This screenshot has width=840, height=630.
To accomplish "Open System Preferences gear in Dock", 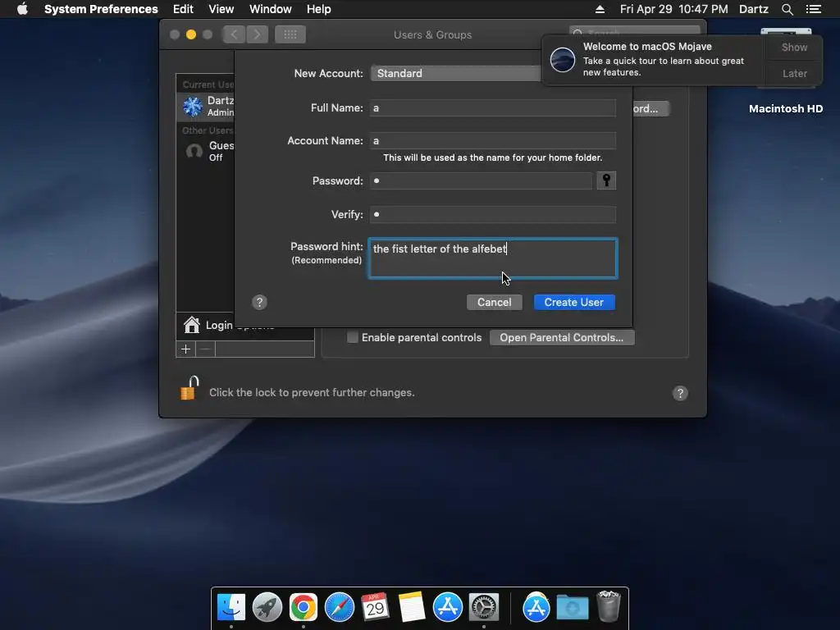I will (484, 608).
